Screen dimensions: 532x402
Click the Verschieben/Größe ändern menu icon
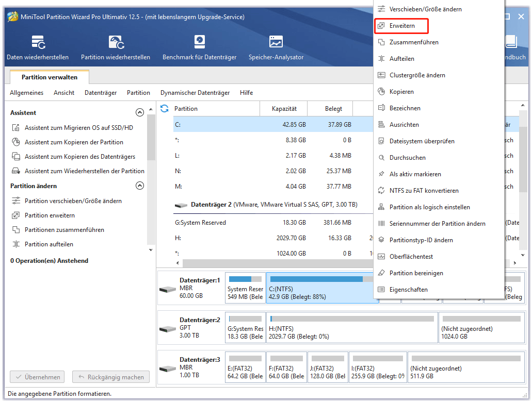click(381, 9)
